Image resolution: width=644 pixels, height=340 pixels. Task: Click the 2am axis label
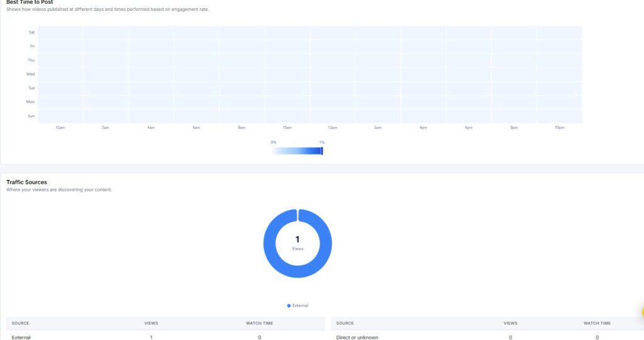click(106, 127)
